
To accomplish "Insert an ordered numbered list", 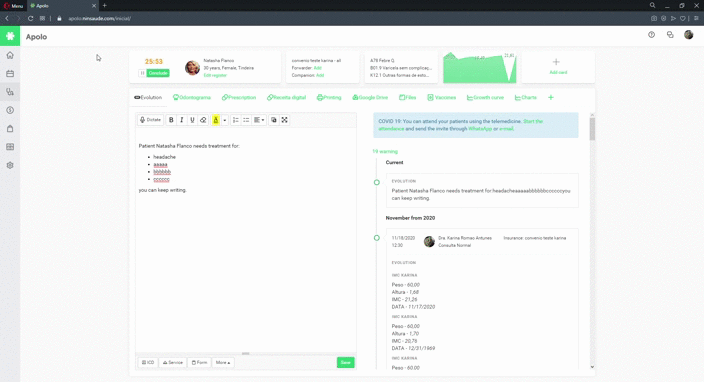I will click(x=235, y=120).
